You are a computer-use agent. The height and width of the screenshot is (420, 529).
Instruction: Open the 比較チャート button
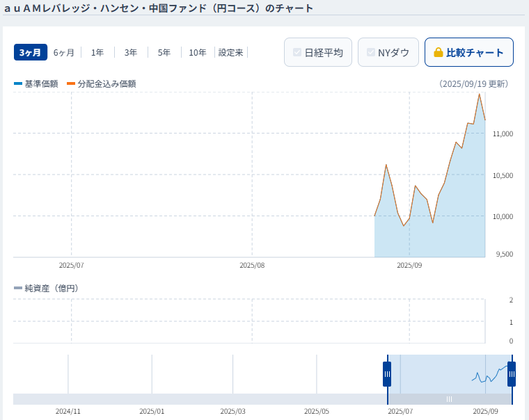tap(469, 52)
